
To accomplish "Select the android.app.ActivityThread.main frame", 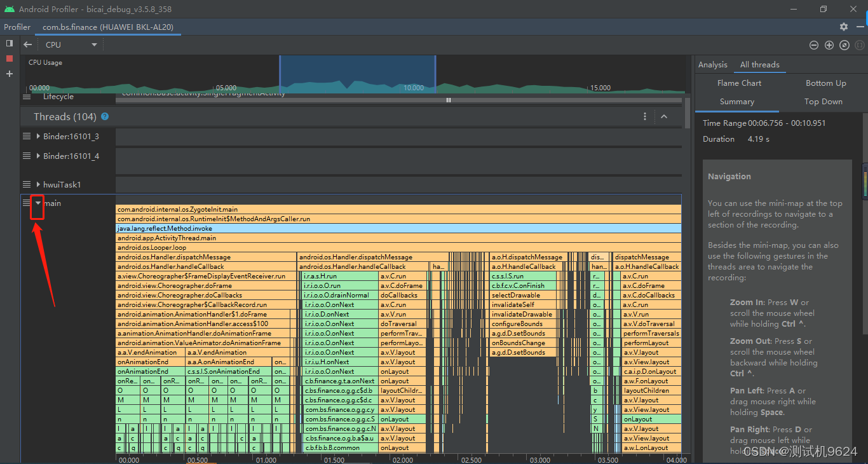I will [x=398, y=238].
